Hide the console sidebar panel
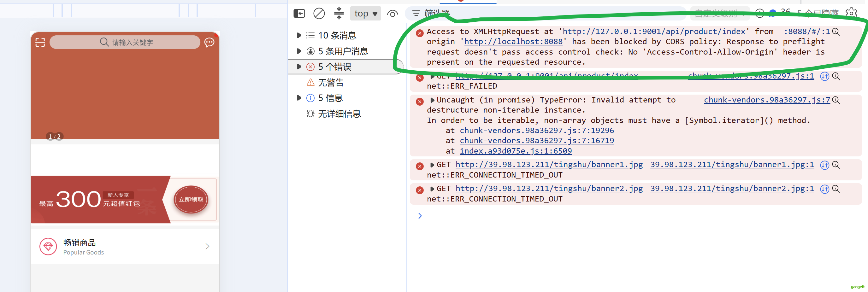 click(x=299, y=14)
